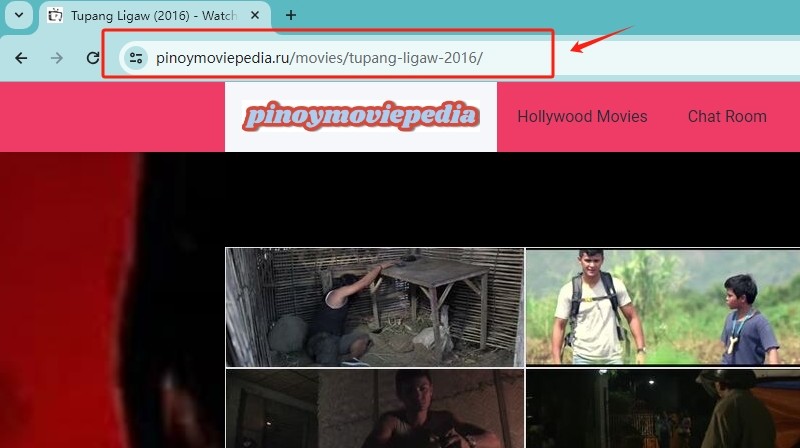
Task: Open the Hollywood Movies menu item
Action: [582, 117]
